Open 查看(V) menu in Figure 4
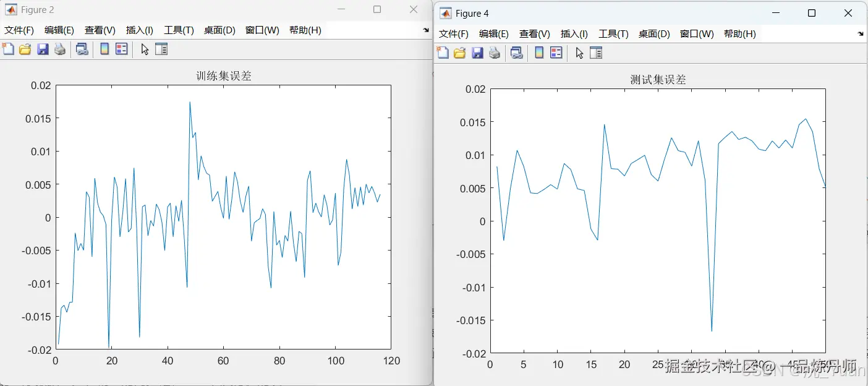This screenshot has width=868, height=386. (x=535, y=34)
